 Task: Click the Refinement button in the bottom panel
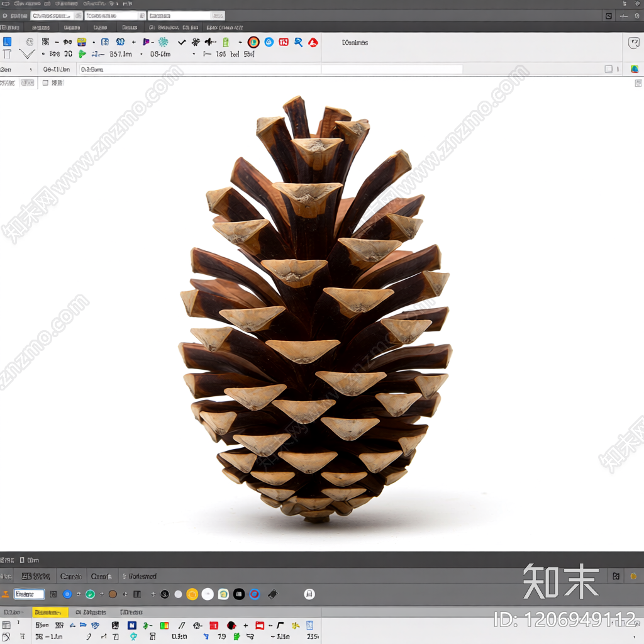[x=142, y=576]
